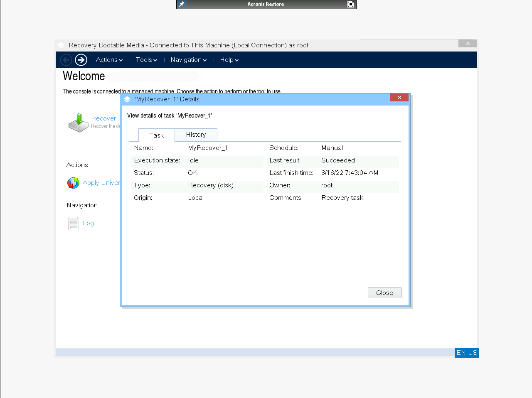Click the execution state value 'Idle'

tap(193, 160)
